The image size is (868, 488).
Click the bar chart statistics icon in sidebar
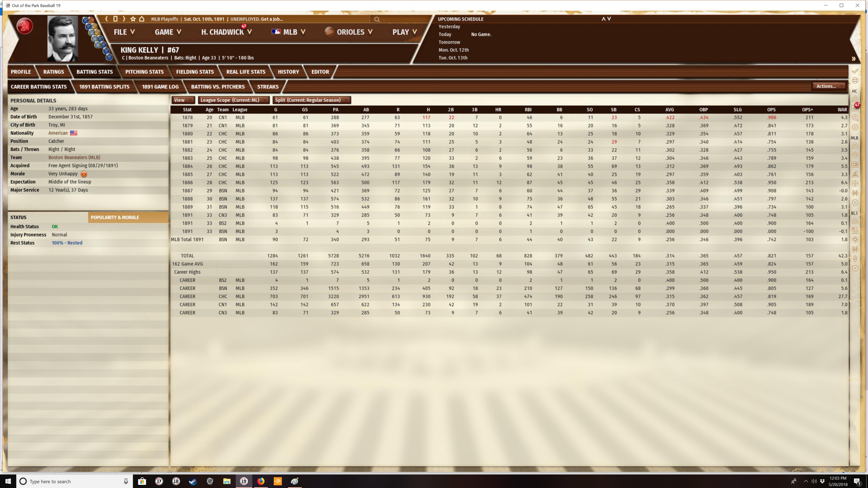pyautogui.click(x=855, y=174)
